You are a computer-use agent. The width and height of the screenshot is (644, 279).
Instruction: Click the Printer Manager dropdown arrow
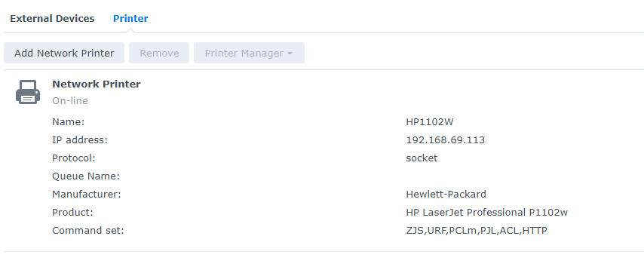tap(290, 54)
